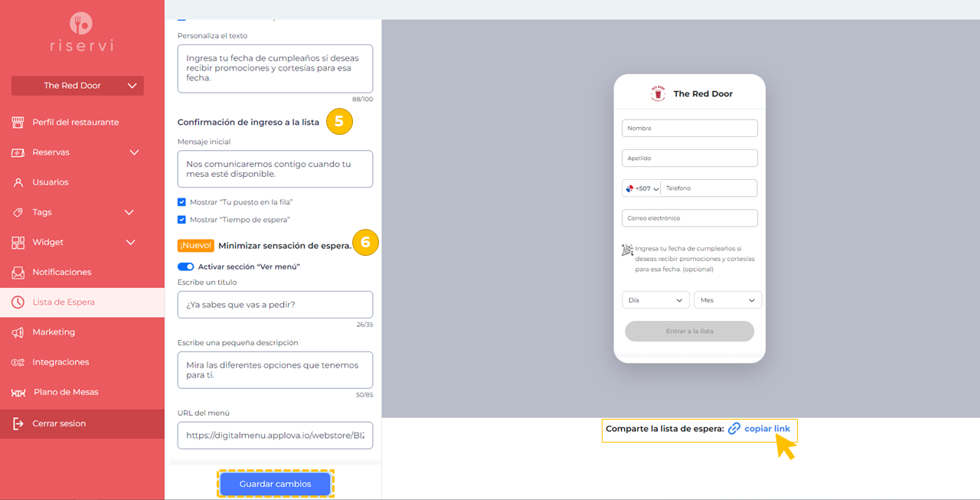Click Entrar a la lista button
The image size is (980, 500).
(x=690, y=331)
